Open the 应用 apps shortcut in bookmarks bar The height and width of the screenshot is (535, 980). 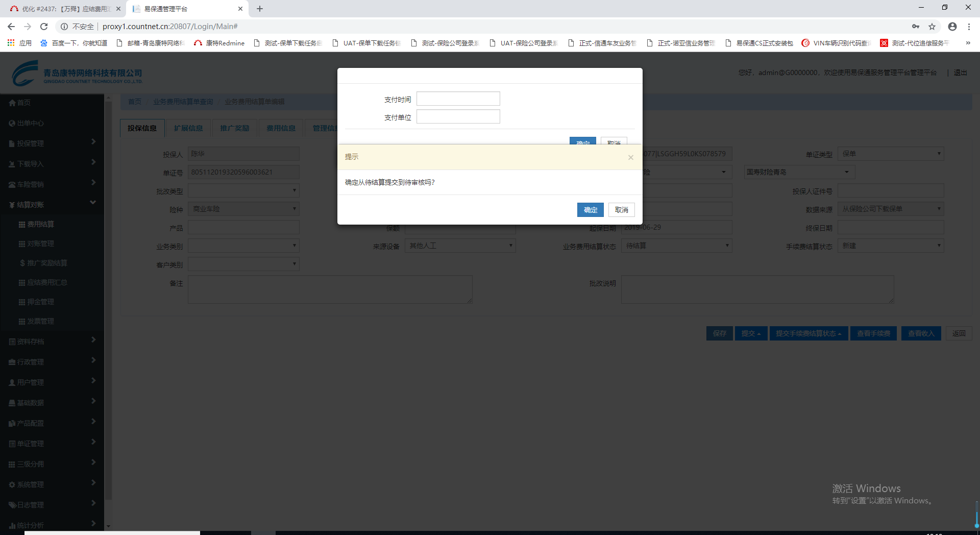point(19,43)
